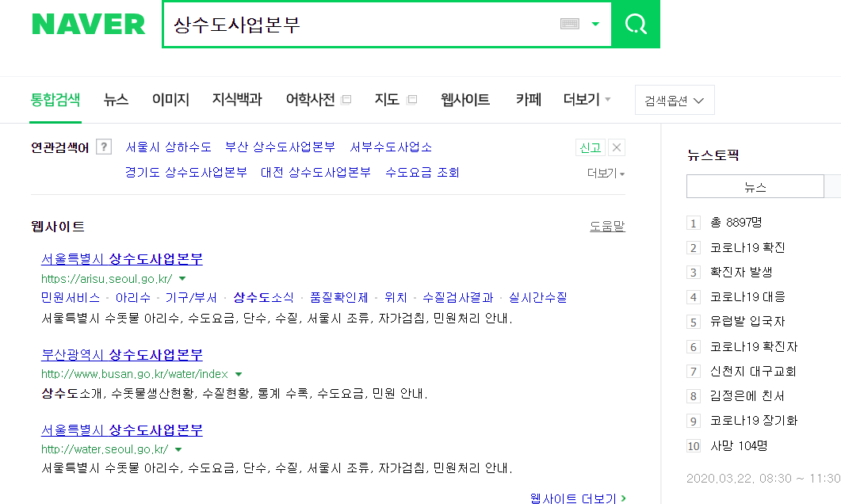Viewport: 841px width, 504px height.
Task: Open the 도움말 link in the 웹사이트 section
Action: tap(608, 227)
